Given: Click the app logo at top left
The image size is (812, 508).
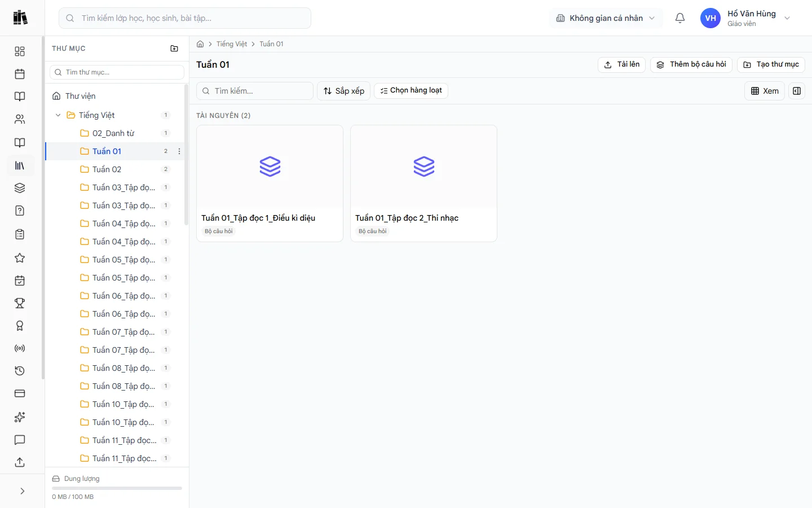Looking at the screenshot, I should click(x=20, y=17).
